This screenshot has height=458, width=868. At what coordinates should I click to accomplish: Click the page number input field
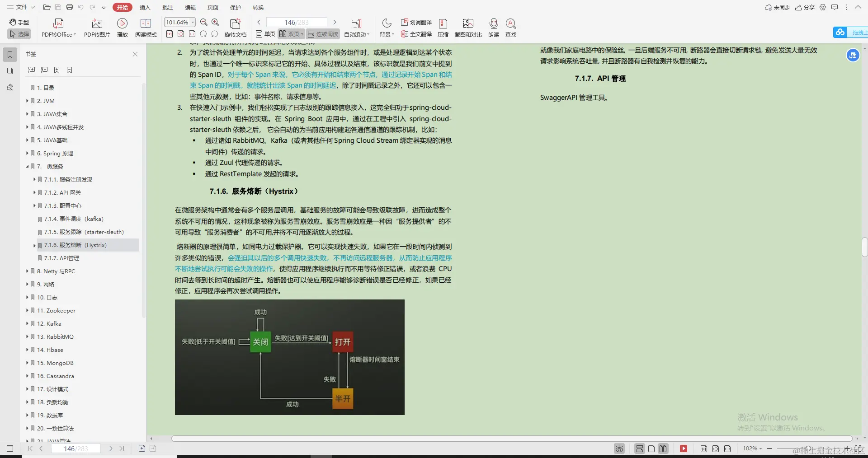point(296,22)
